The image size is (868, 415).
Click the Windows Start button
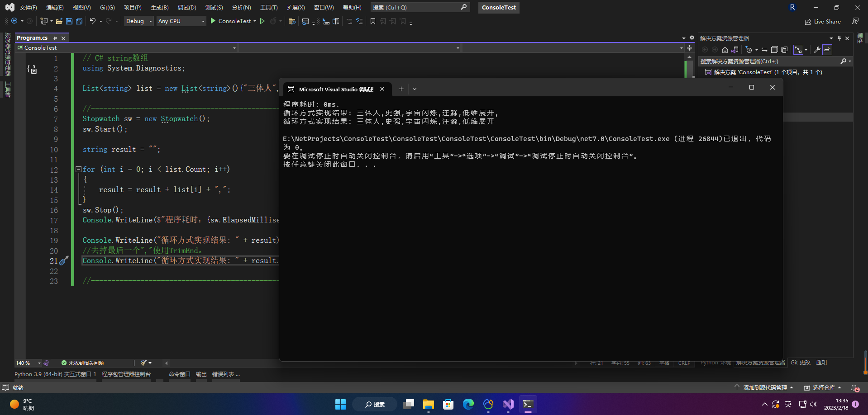[341, 404]
